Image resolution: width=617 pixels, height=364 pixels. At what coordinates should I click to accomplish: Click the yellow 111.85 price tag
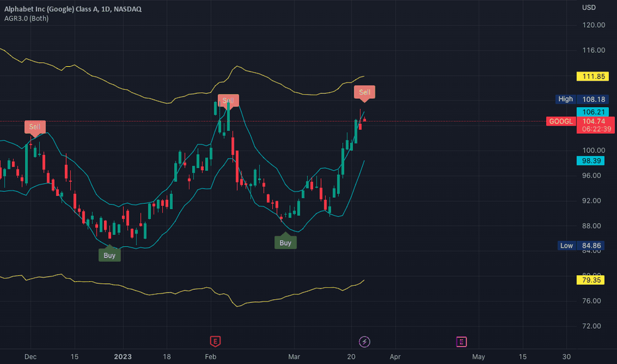click(593, 76)
